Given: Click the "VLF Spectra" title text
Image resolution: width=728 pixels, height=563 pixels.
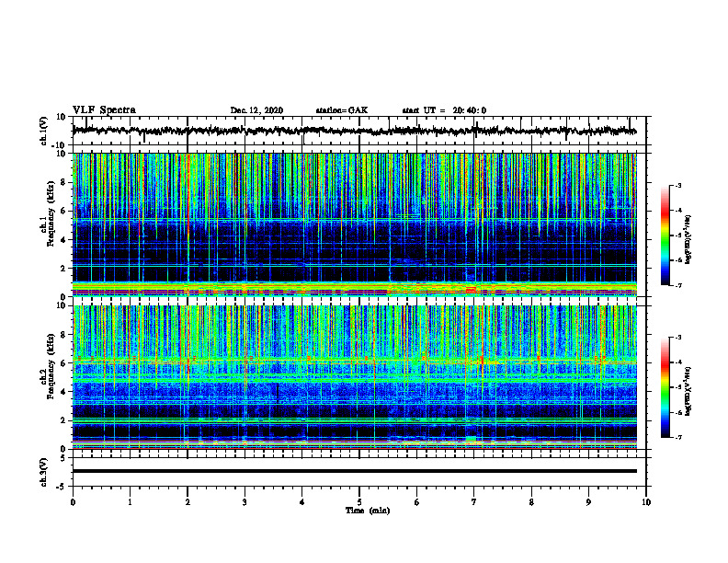Looking at the screenshot, I should (104, 110).
